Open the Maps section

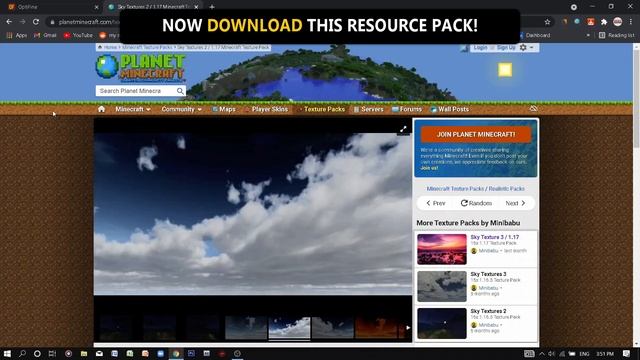(x=224, y=109)
